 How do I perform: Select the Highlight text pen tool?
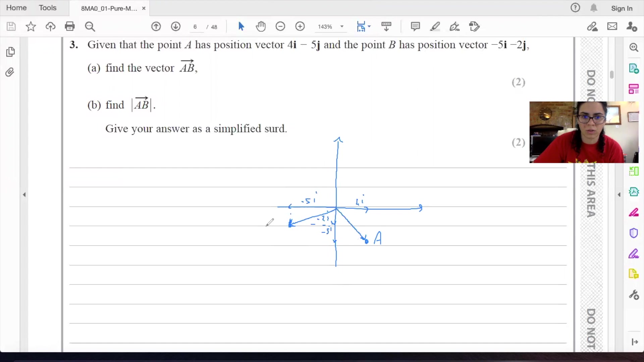435,26
